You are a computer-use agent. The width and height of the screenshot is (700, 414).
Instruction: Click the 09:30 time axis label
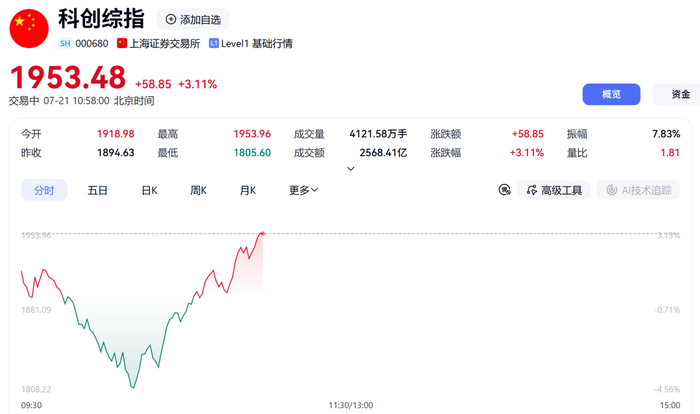[31, 405]
